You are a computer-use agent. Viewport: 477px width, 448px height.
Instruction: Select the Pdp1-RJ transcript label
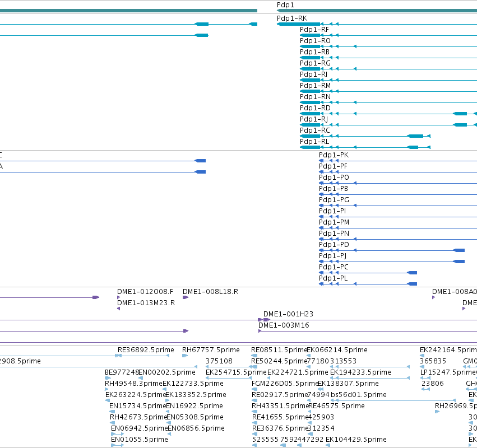314,119
